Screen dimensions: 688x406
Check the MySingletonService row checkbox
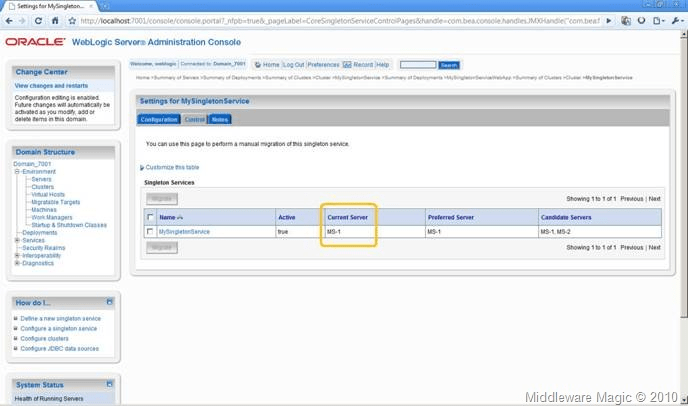click(x=150, y=231)
